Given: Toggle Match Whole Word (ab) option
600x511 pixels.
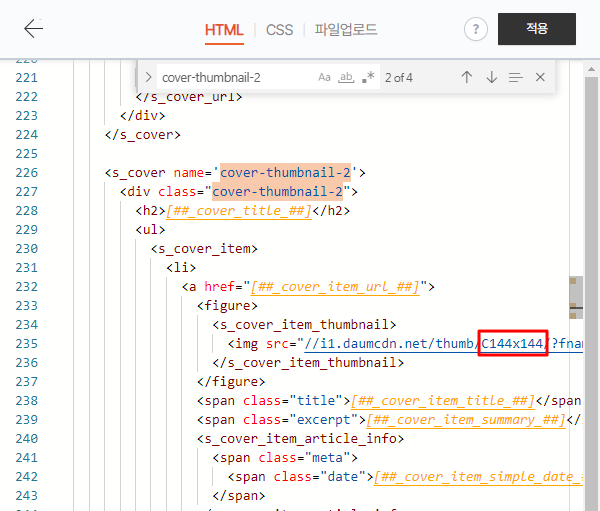Looking at the screenshot, I should click(x=346, y=77).
